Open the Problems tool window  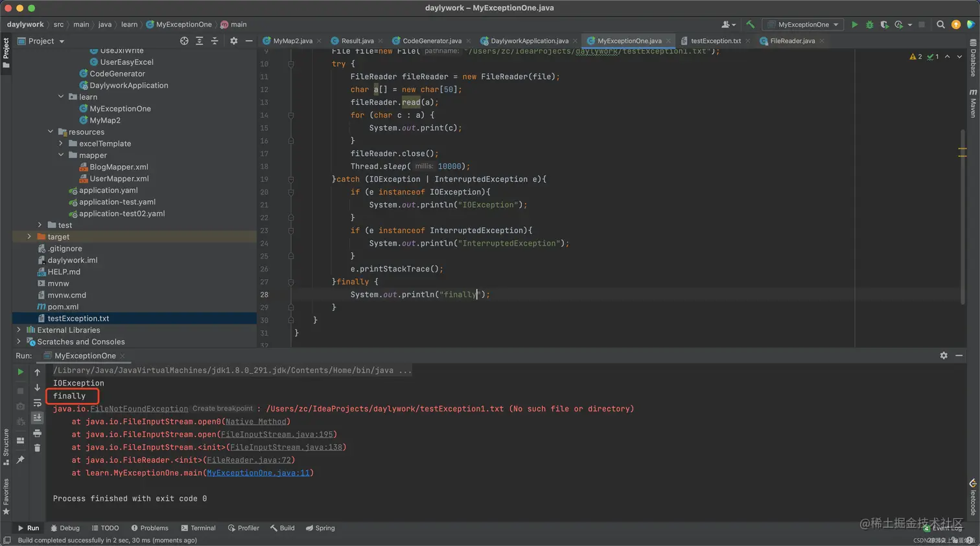(149, 528)
